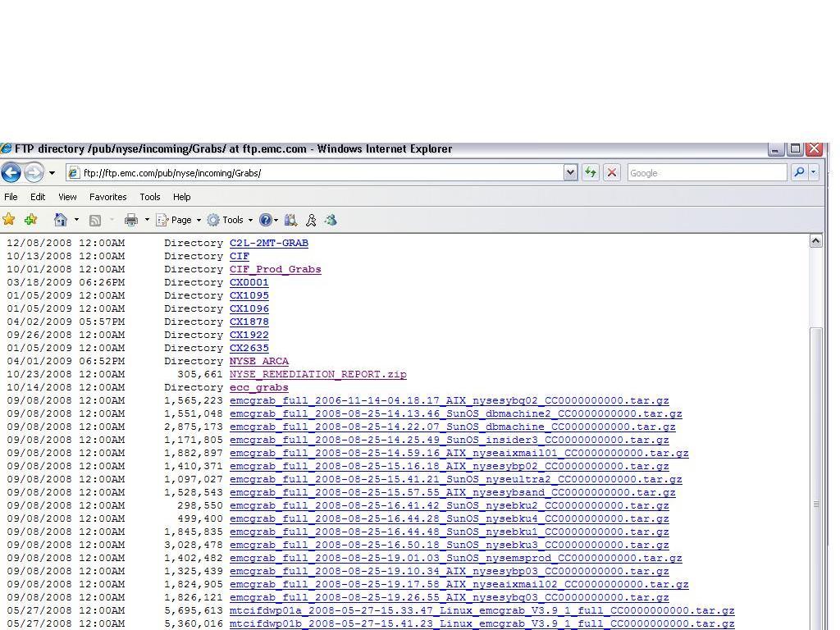
Task: Click the RSS feeds icon
Action: coord(95,220)
